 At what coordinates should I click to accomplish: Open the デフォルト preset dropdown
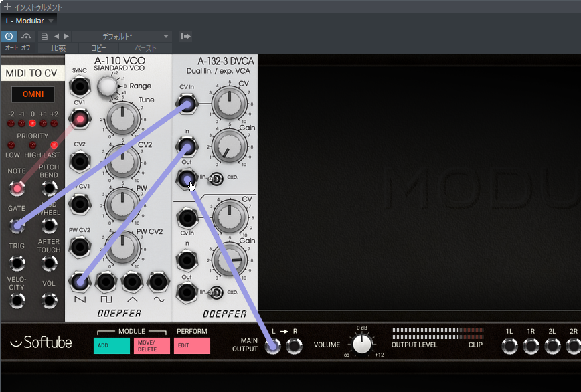[x=122, y=36]
